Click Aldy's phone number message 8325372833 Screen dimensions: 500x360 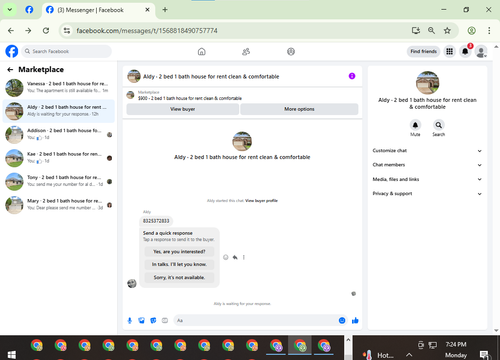pyautogui.click(x=156, y=221)
